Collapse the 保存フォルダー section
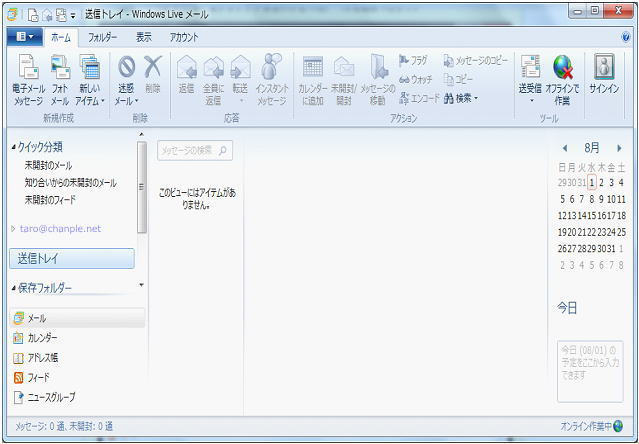The width and height of the screenshot is (639, 444). [x=14, y=288]
